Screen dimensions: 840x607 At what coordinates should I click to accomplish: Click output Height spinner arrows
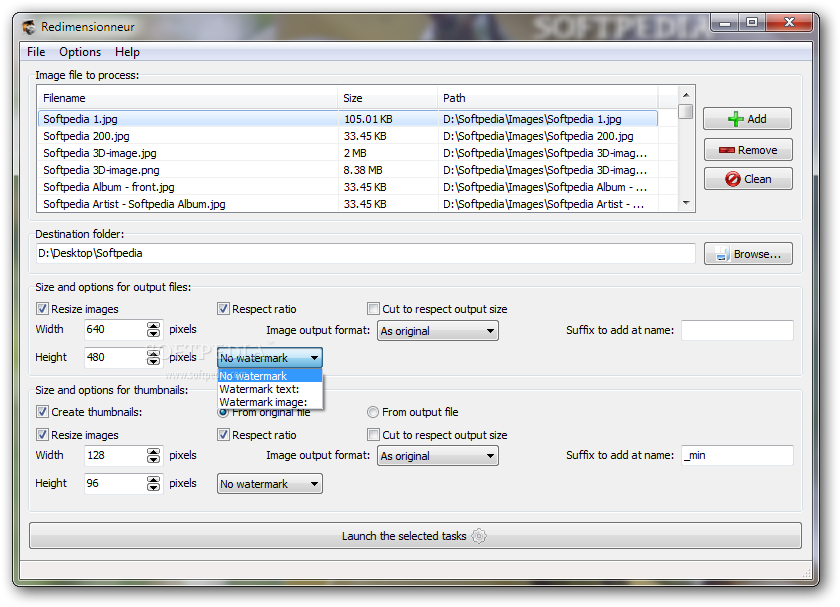pos(153,357)
